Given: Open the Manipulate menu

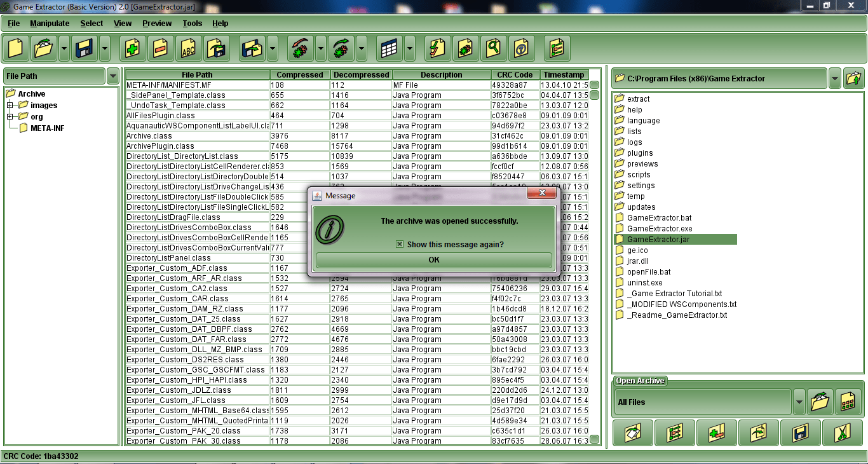Looking at the screenshot, I should [50, 24].
